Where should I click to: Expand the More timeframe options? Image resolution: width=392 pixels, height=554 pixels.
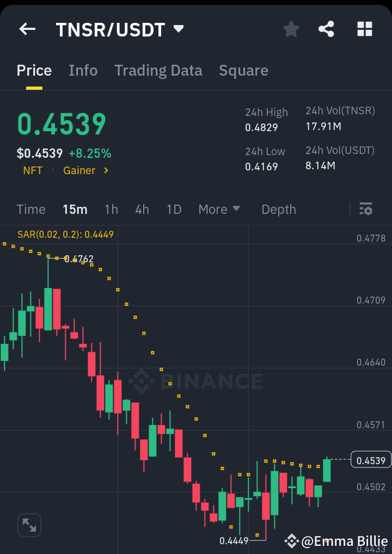click(219, 209)
